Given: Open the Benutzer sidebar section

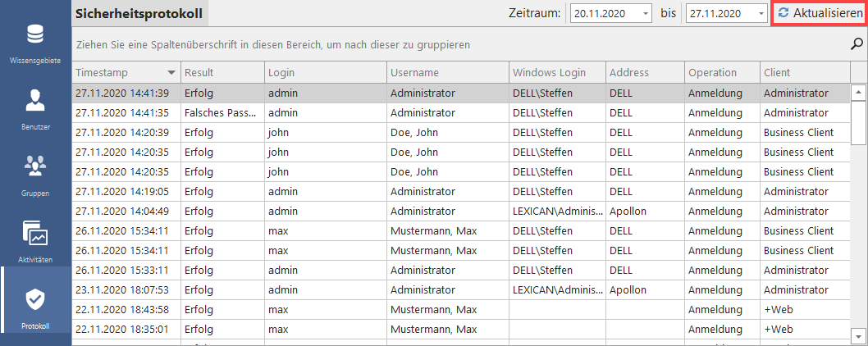Looking at the screenshot, I should pyautogui.click(x=35, y=109).
